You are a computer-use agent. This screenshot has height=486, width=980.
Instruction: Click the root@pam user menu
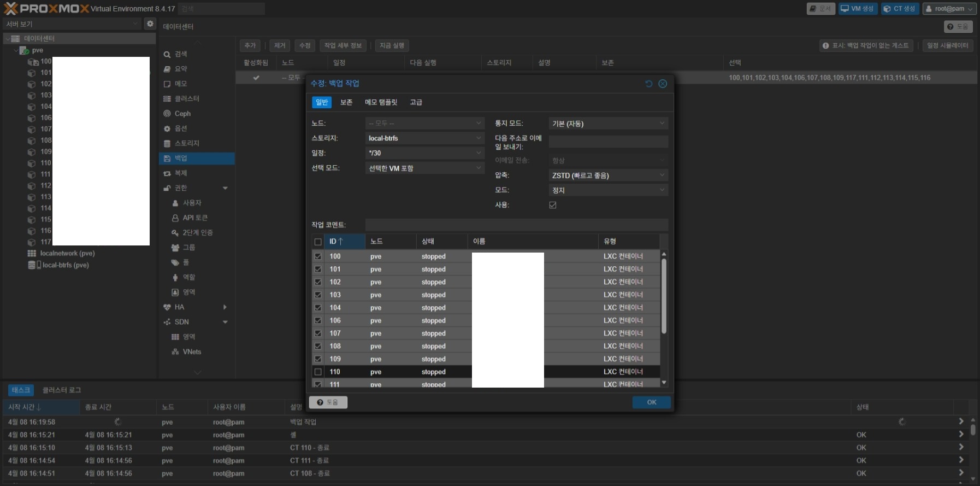[x=948, y=9]
